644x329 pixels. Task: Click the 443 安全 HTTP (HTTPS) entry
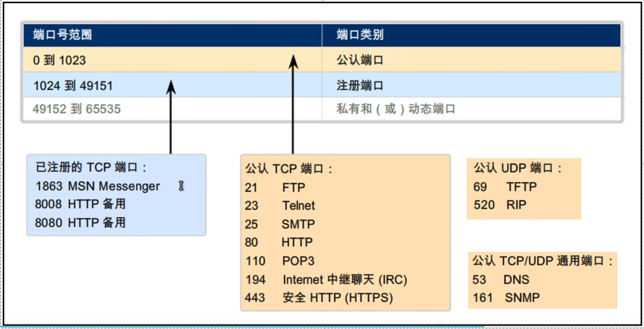click(x=319, y=298)
